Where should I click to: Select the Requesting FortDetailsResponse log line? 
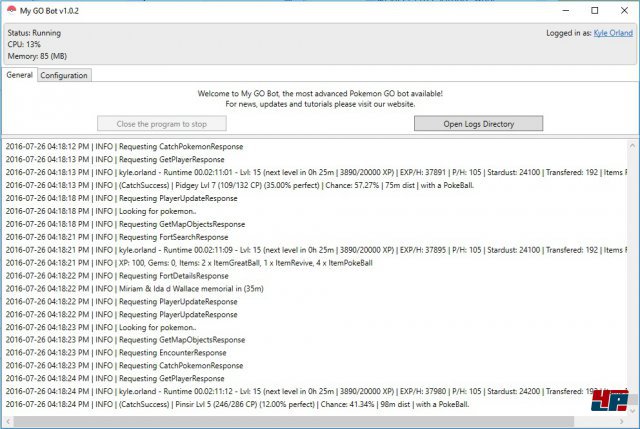pyautogui.click(x=117, y=276)
